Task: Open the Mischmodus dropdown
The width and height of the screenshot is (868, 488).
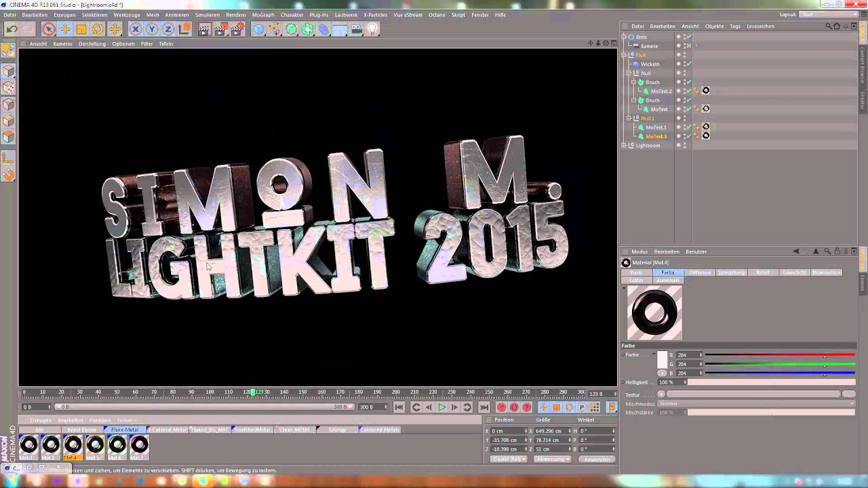Action: (757, 403)
